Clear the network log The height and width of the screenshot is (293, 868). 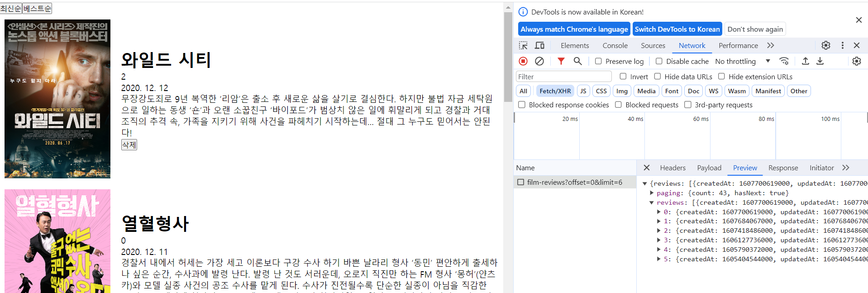click(x=539, y=61)
